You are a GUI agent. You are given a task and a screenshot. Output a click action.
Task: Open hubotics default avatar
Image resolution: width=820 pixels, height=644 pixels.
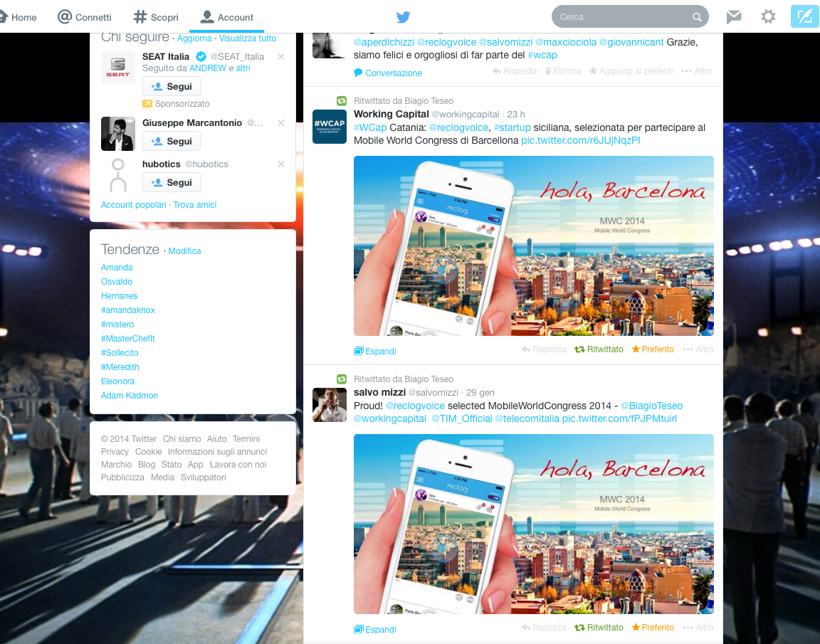117,175
